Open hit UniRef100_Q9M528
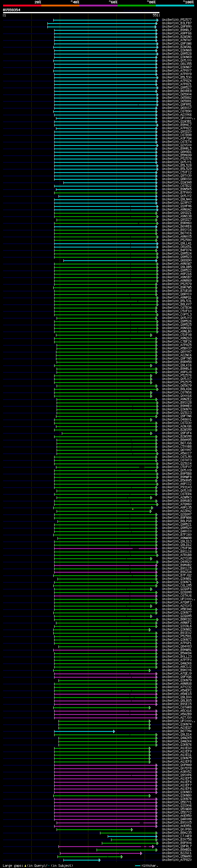 [x=177, y=54]
